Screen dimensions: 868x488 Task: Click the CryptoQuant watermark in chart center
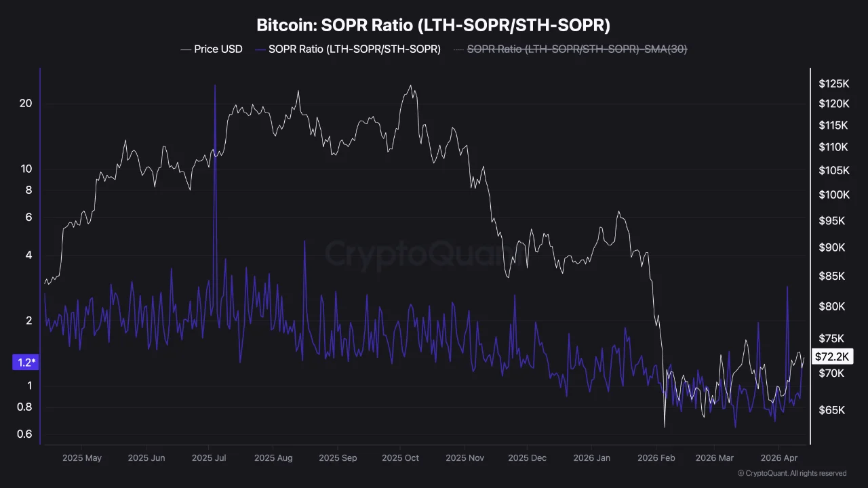click(420, 254)
